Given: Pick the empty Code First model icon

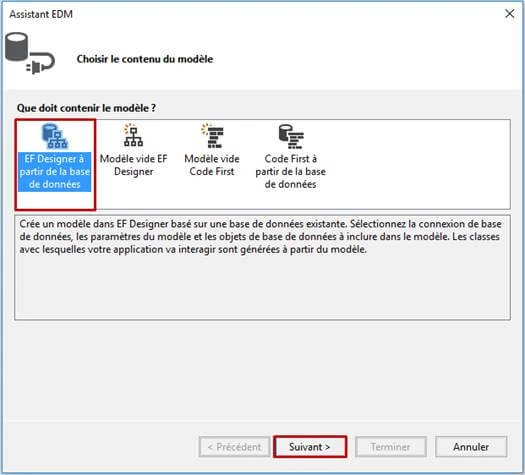Looking at the screenshot, I should 212,136.
